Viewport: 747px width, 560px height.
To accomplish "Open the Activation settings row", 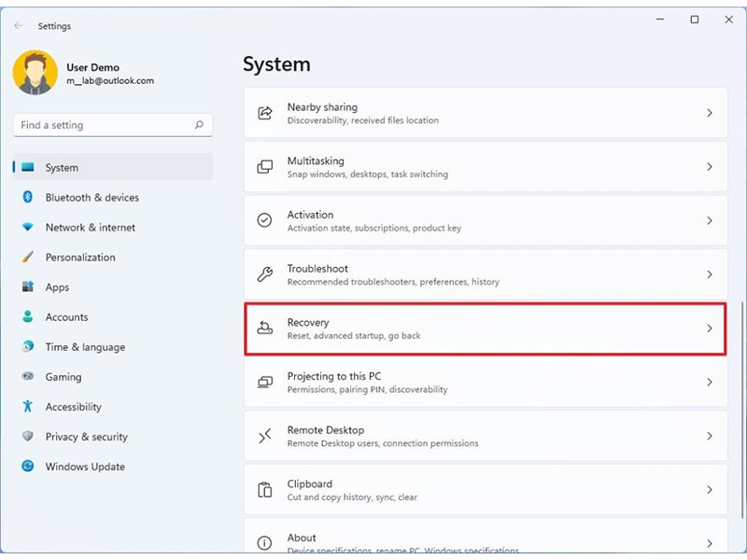I will point(485,221).
